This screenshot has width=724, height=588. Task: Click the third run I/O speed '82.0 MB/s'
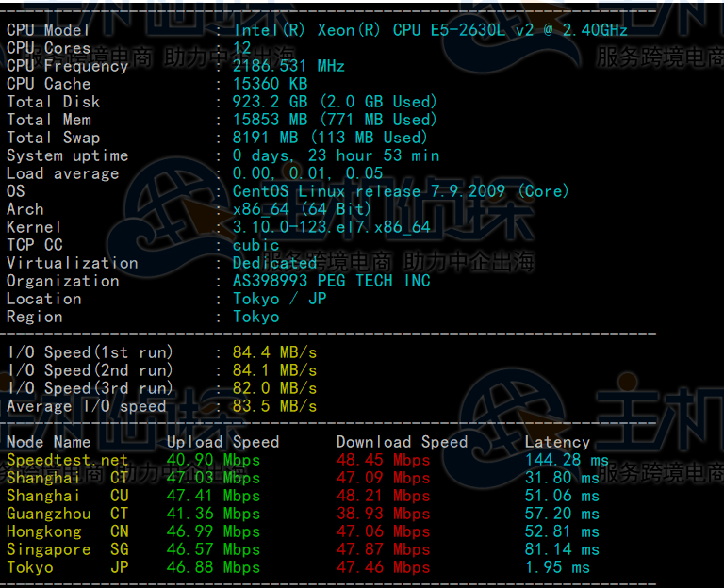(x=274, y=388)
